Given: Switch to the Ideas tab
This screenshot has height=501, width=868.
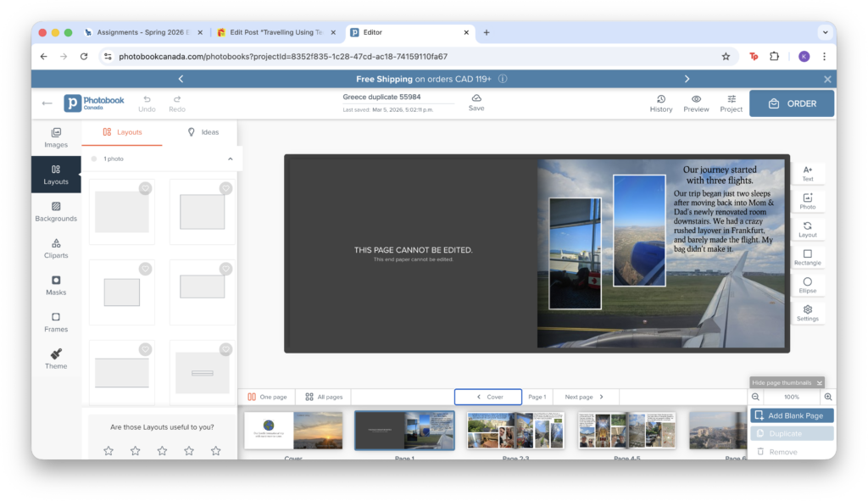Looking at the screenshot, I should click(x=203, y=132).
